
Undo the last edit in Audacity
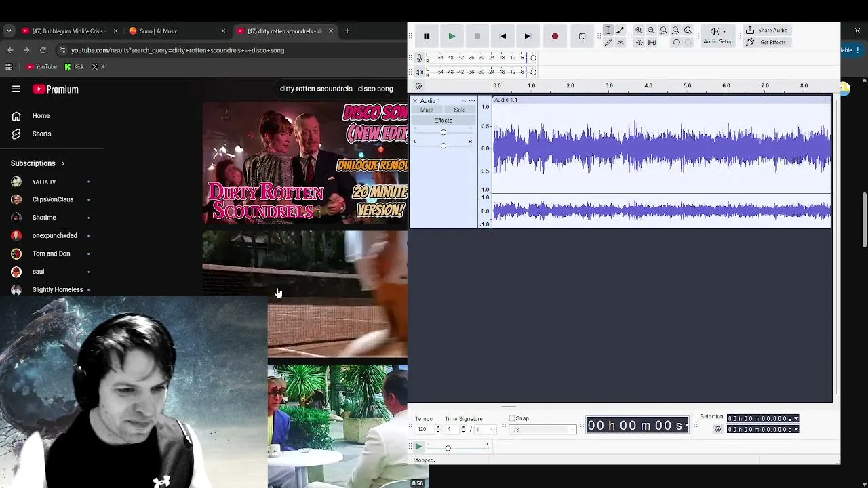tap(676, 43)
